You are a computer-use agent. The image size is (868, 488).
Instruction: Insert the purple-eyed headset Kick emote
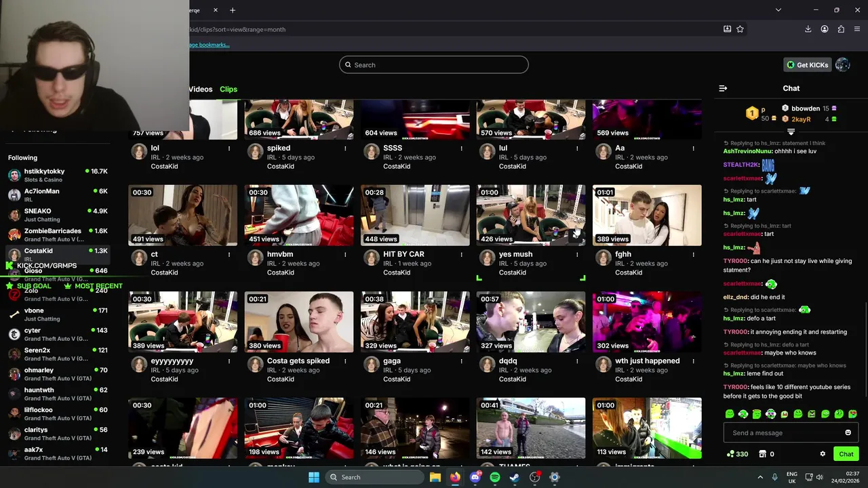click(x=770, y=413)
